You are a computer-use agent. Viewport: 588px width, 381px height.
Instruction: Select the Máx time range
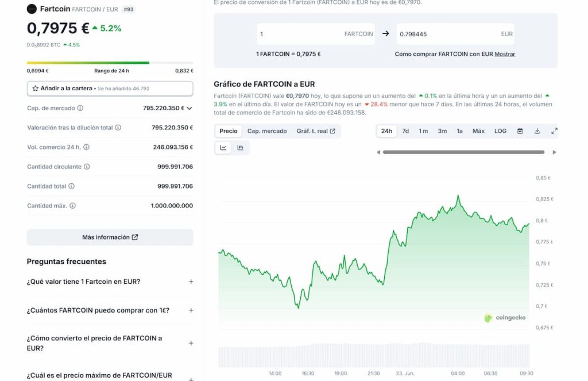coord(478,131)
